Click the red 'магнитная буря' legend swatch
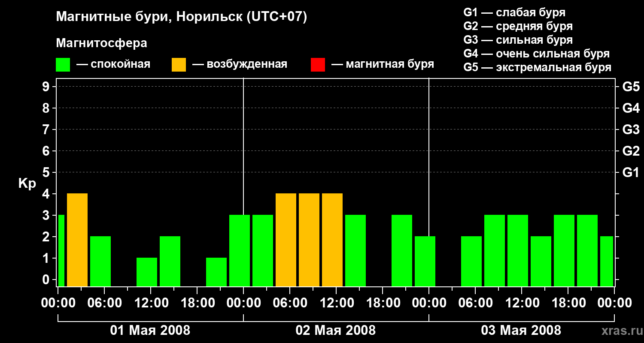 tap(318, 65)
